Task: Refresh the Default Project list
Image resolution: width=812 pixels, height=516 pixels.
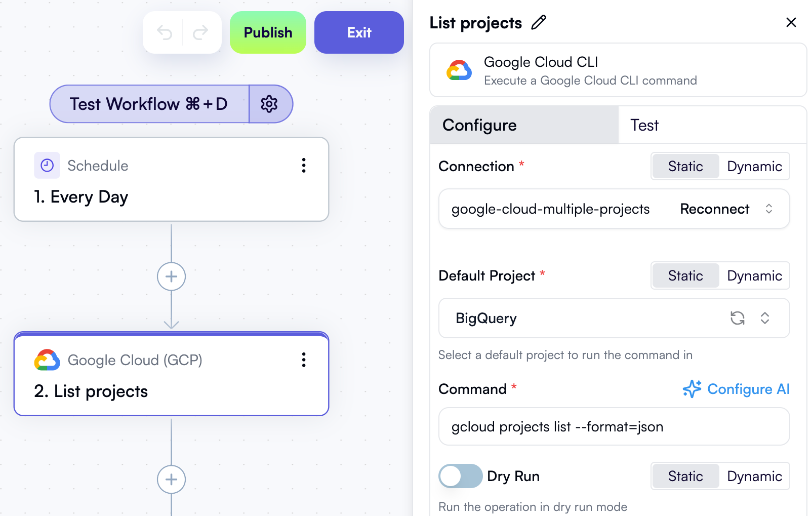Action: 738,319
